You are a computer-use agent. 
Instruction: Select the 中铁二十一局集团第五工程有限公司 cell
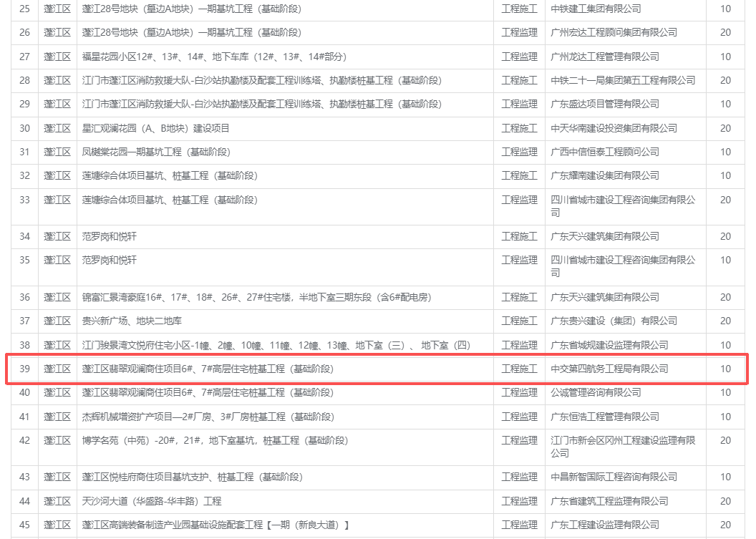(x=623, y=80)
